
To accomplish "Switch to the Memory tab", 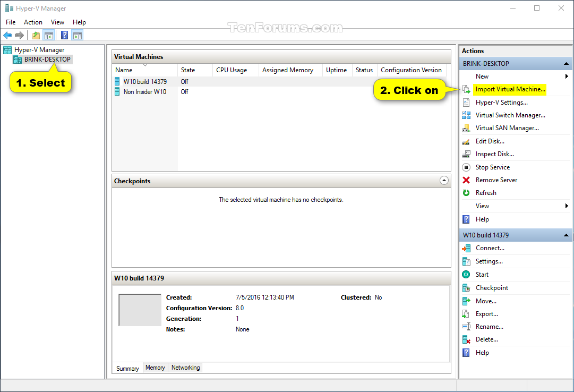I will tap(155, 368).
